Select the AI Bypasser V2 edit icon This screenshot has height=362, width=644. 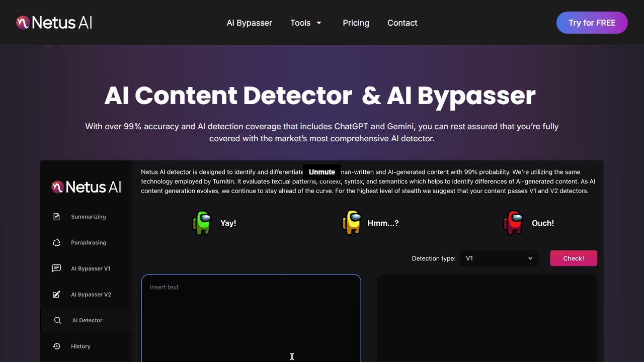[56, 294]
